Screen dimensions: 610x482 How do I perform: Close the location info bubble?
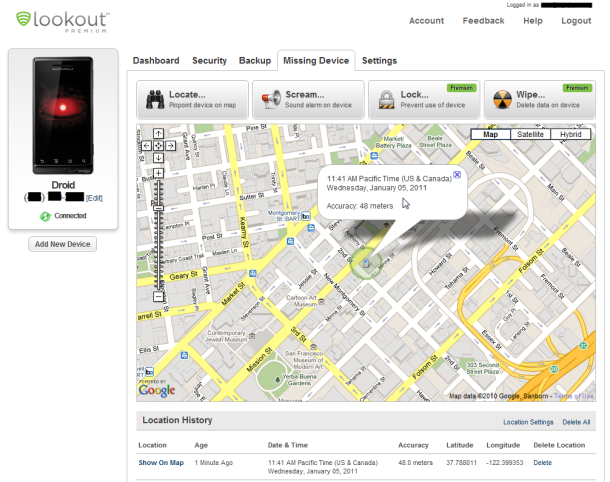[x=457, y=175]
